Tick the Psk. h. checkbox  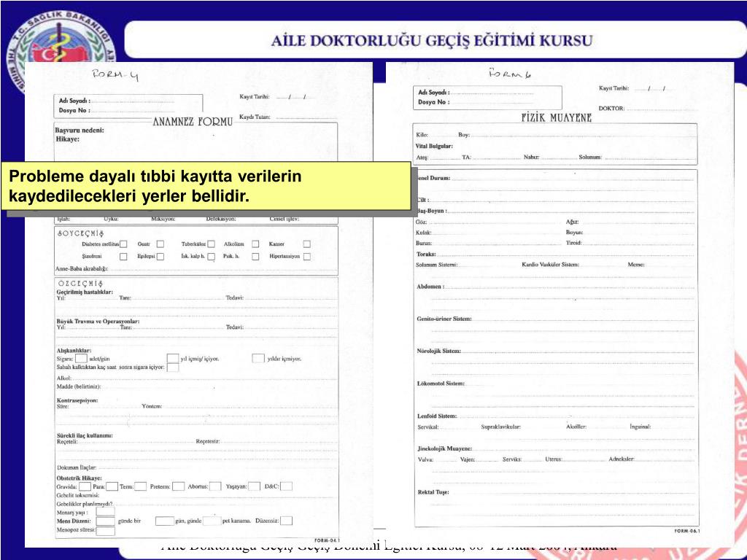pyautogui.click(x=256, y=257)
